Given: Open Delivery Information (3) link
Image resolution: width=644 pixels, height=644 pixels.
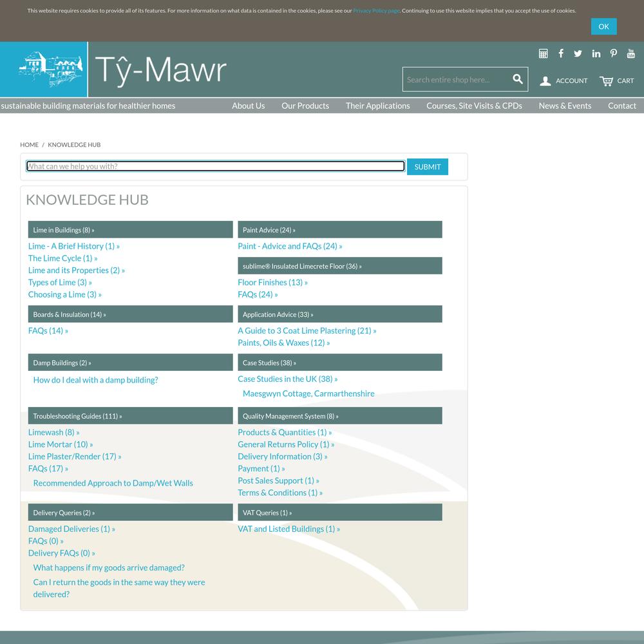Looking at the screenshot, I should [283, 457].
